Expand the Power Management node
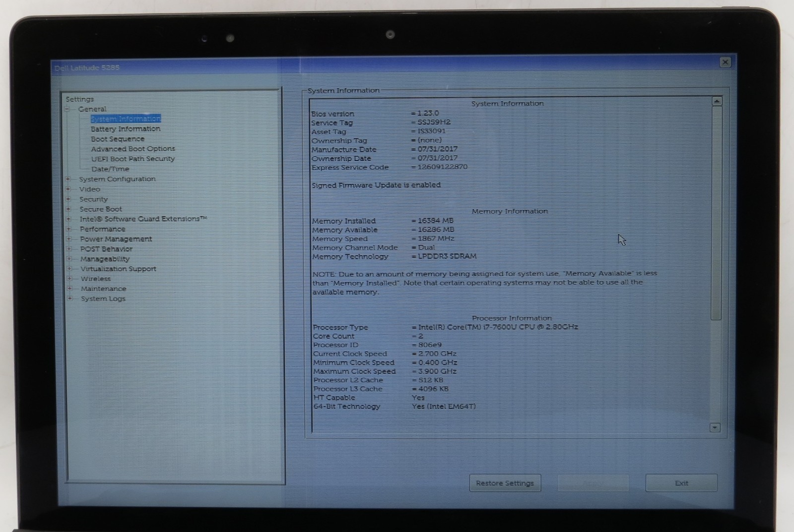This screenshot has height=532, width=794. (x=69, y=238)
